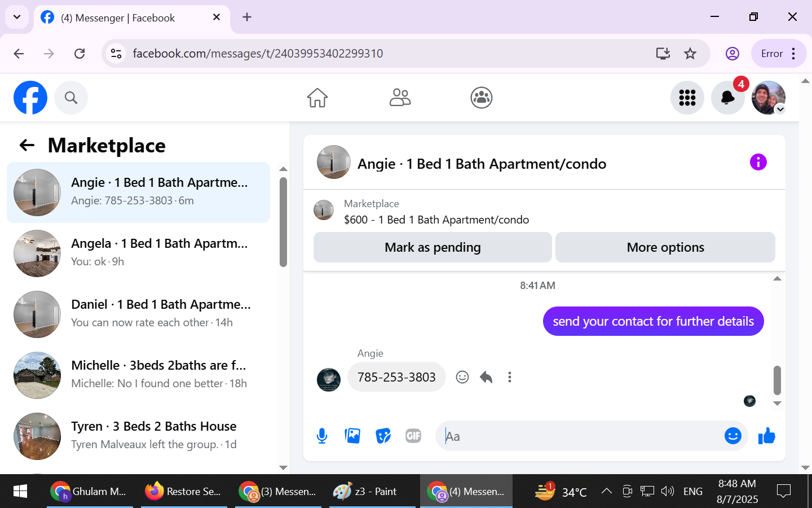Viewport: 812px width, 508px height.
Task: Switch to the Restore Se... Firefox taskbar item
Action: click(184, 491)
